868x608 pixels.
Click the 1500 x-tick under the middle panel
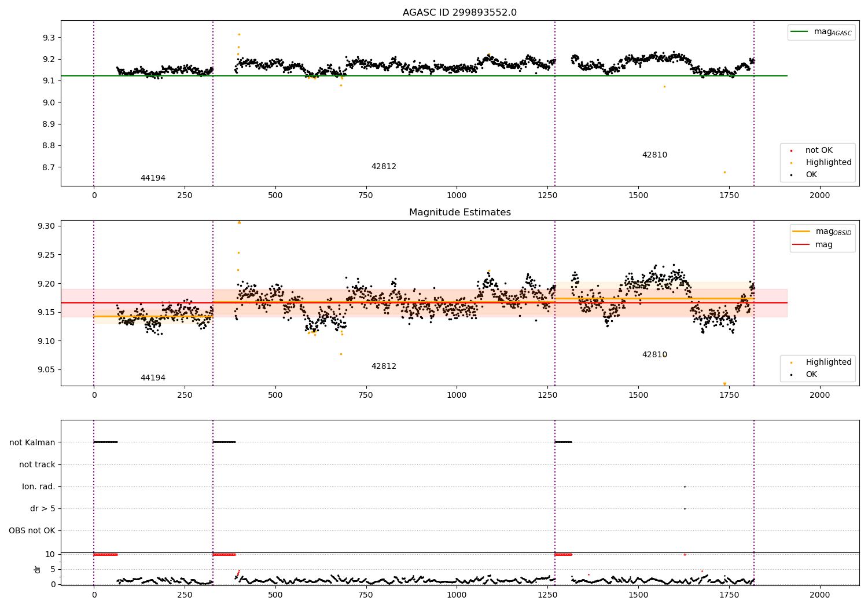point(638,395)
